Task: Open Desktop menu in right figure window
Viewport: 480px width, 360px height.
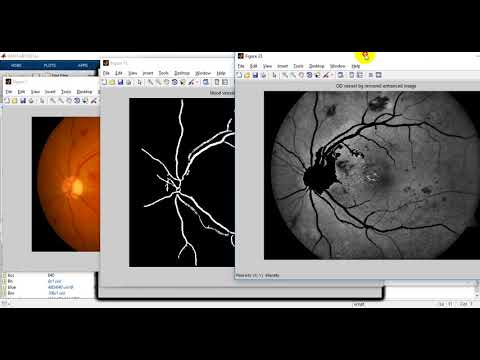Action: [317, 66]
